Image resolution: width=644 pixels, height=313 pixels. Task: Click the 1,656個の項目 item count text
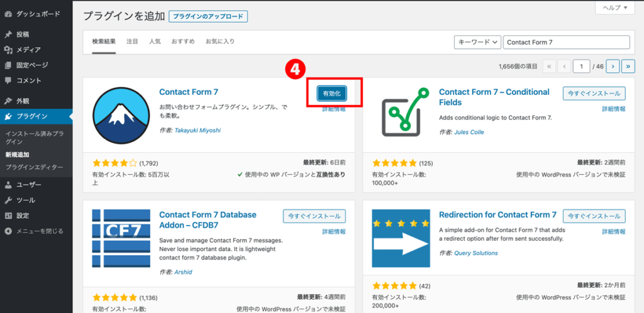pyautogui.click(x=518, y=67)
